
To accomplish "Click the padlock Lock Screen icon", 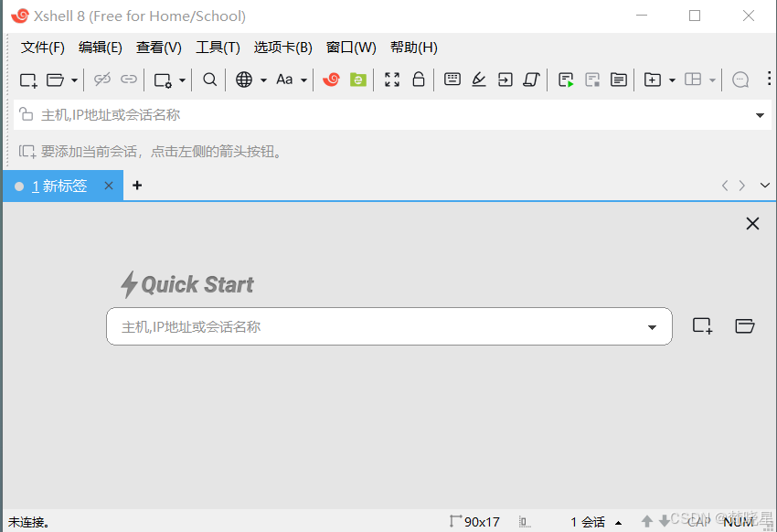I will point(419,80).
